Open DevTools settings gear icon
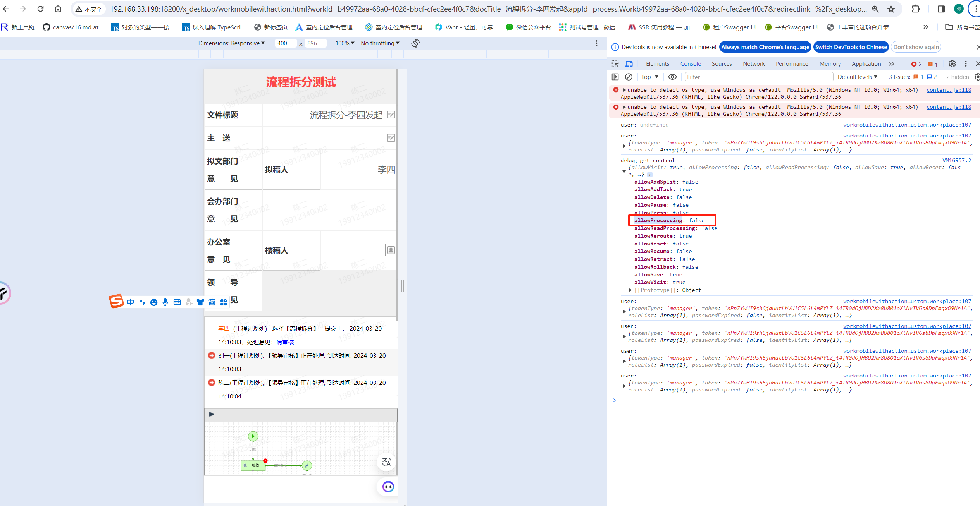The height and width of the screenshot is (506, 980). click(952, 64)
